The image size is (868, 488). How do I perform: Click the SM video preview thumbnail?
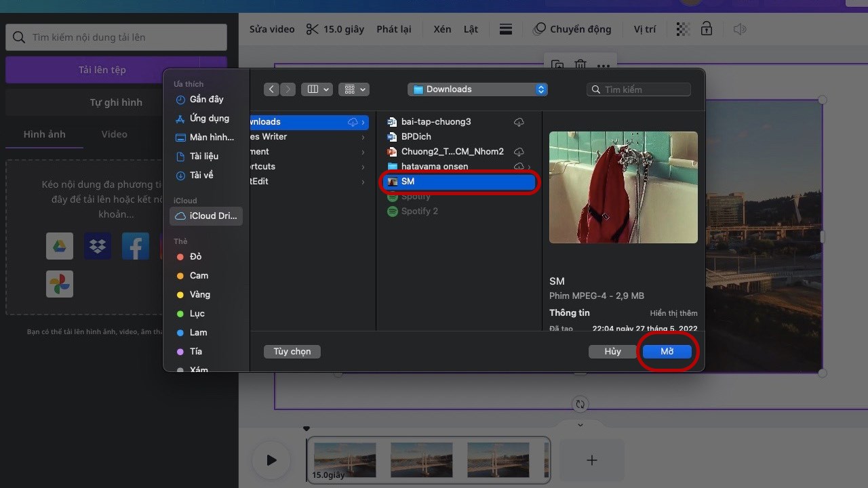click(623, 187)
